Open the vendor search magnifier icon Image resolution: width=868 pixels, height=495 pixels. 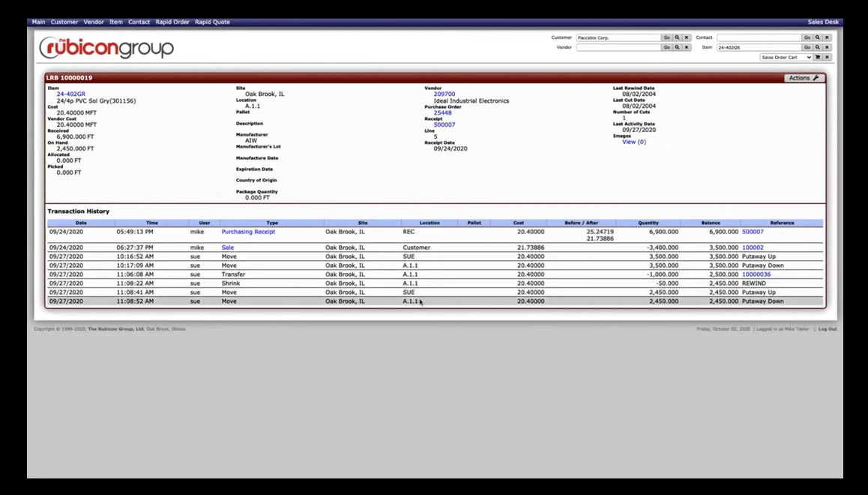point(676,47)
